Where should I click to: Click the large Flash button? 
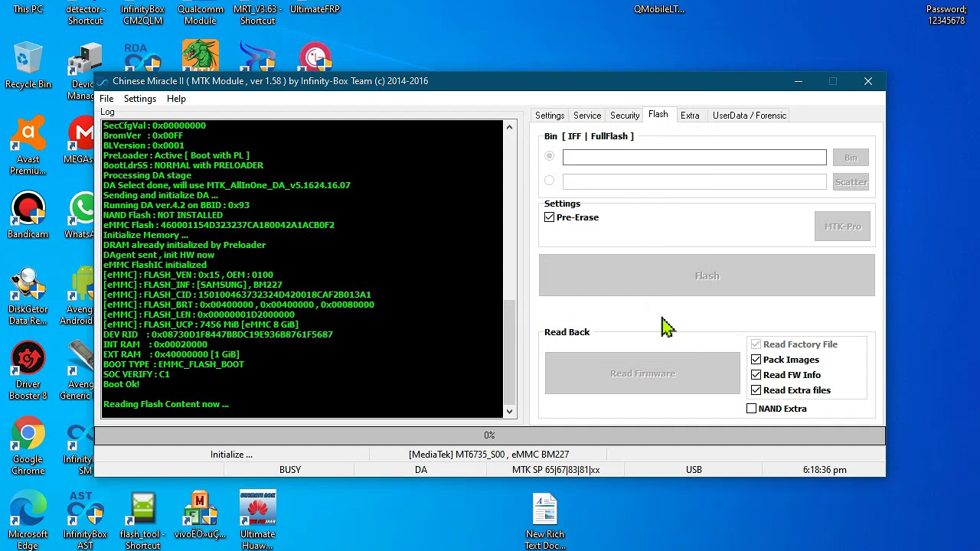coord(707,275)
